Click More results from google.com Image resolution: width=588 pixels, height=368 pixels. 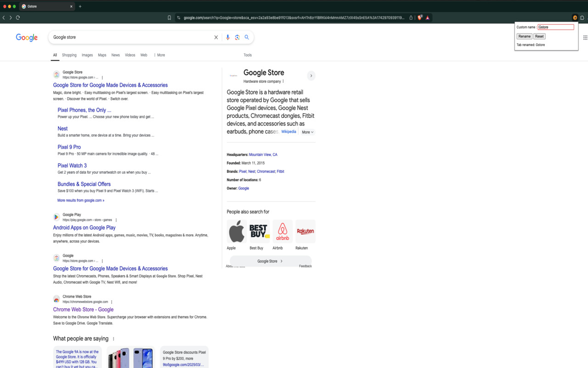[x=81, y=201]
